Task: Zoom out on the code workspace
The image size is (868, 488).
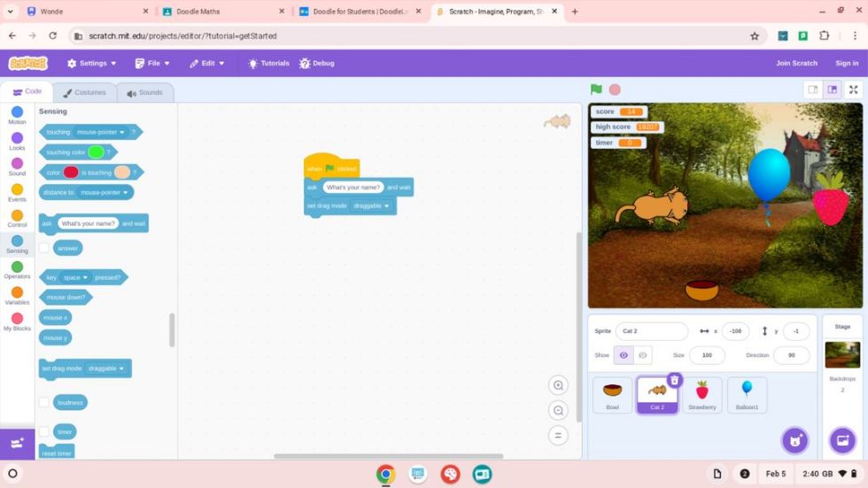Action: pos(558,410)
